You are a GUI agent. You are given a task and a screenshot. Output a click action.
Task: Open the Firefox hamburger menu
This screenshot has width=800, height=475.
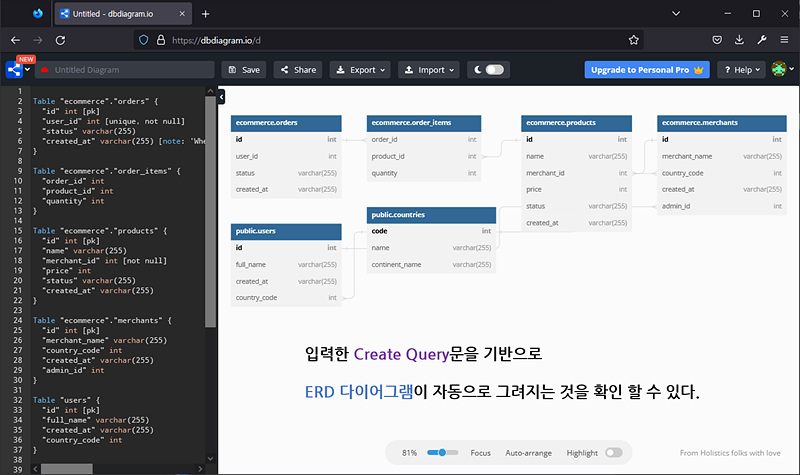point(784,40)
